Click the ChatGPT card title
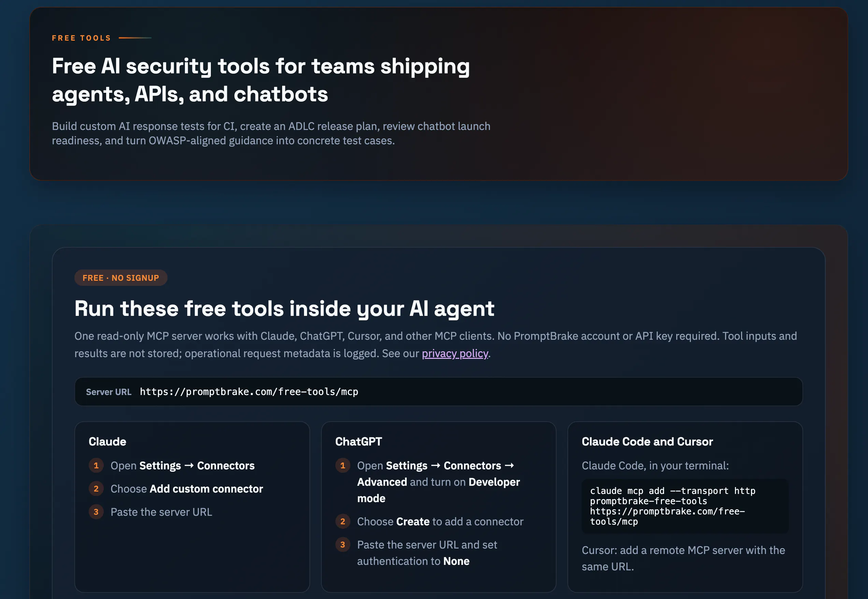Image resolution: width=868 pixels, height=599 pixels. click(x=359, y=442)
